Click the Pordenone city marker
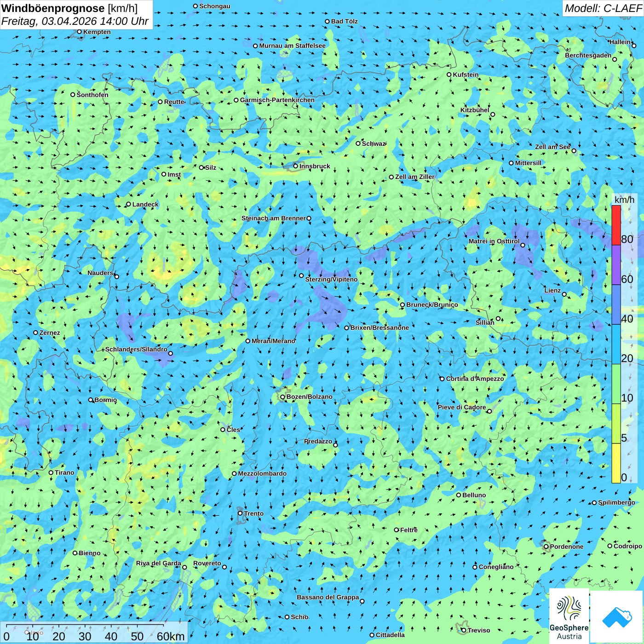This screenshot has height=644, width=644. click(546, 546)
